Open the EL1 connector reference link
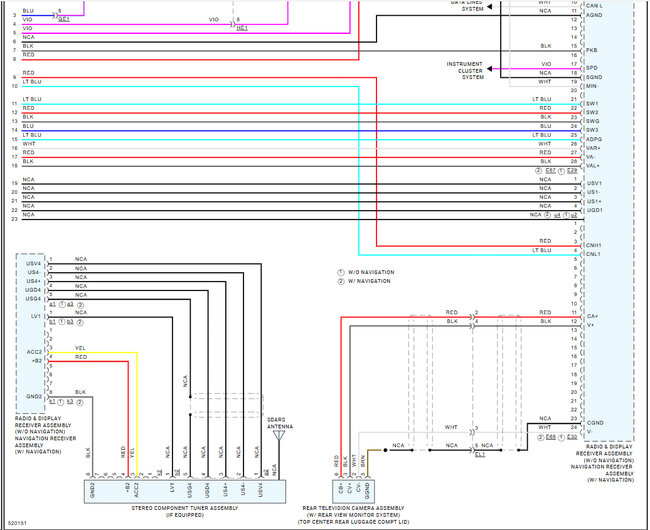This screenshot has width=650, height=530. point(480,455)
